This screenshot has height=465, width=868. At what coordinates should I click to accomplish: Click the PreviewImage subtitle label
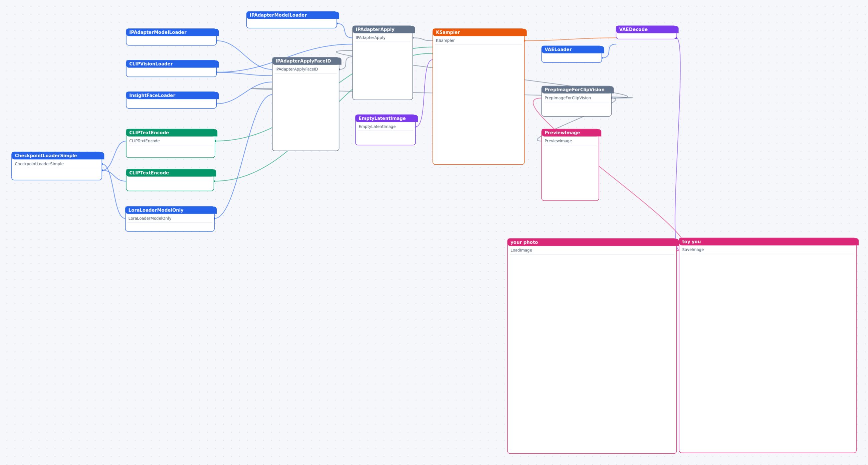click(x=558, y=141)
